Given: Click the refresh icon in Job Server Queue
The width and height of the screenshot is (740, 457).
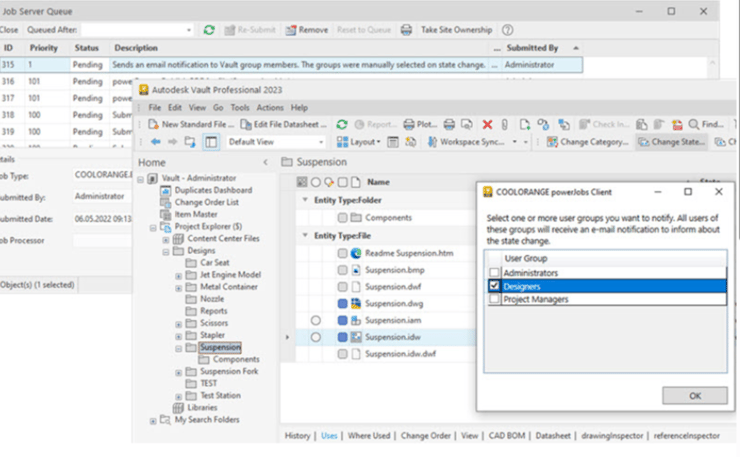Looking at the screenshot, I should point(209,30).
